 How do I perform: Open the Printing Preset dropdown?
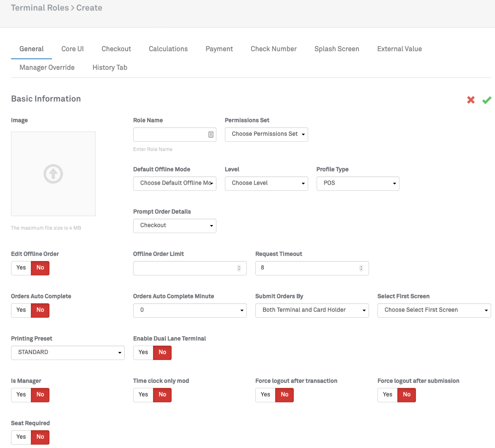click(x=68, y=352)
